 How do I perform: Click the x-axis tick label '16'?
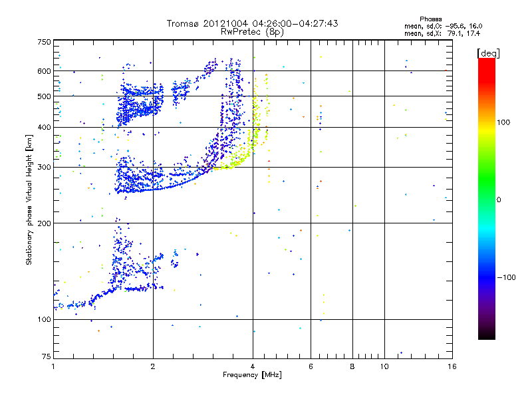pyautogui.click(x=452, y=366)
